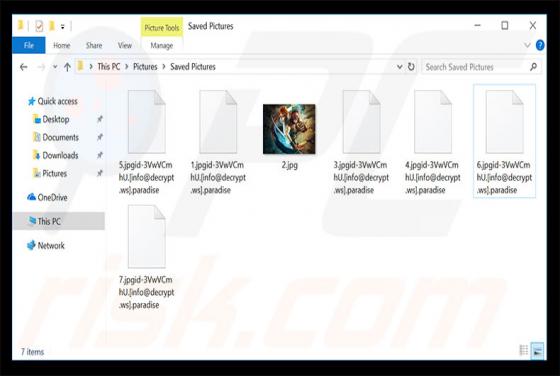Select the 2.jpg image thumbnail
The height and width of the screenshot is (376, 560).
pyautogui.click(x=289, y=129)
